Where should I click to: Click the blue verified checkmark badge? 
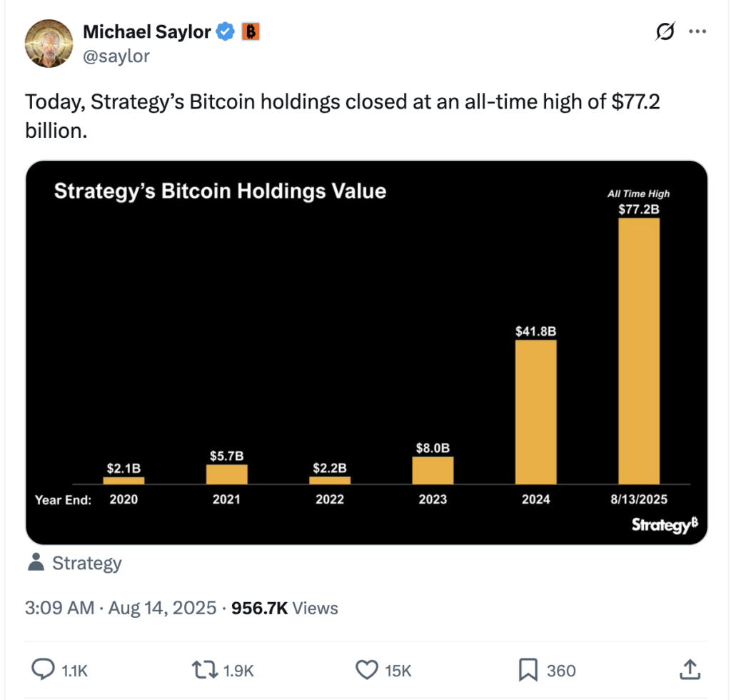(226, 31)
